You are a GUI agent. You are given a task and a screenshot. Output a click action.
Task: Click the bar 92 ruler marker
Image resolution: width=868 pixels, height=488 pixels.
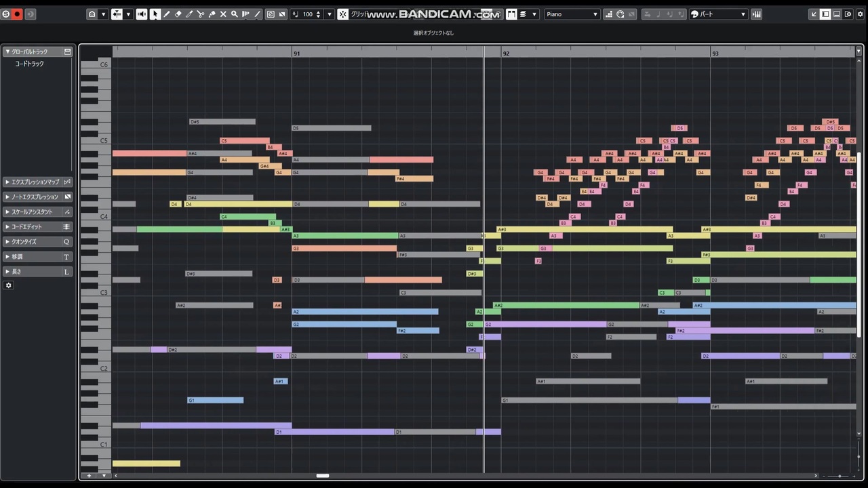(x=506, y=53)
